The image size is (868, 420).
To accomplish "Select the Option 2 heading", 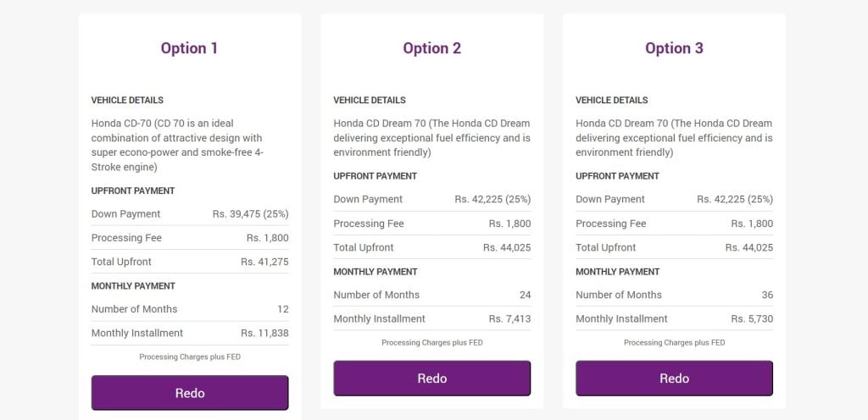I will [x=431, y=48].
